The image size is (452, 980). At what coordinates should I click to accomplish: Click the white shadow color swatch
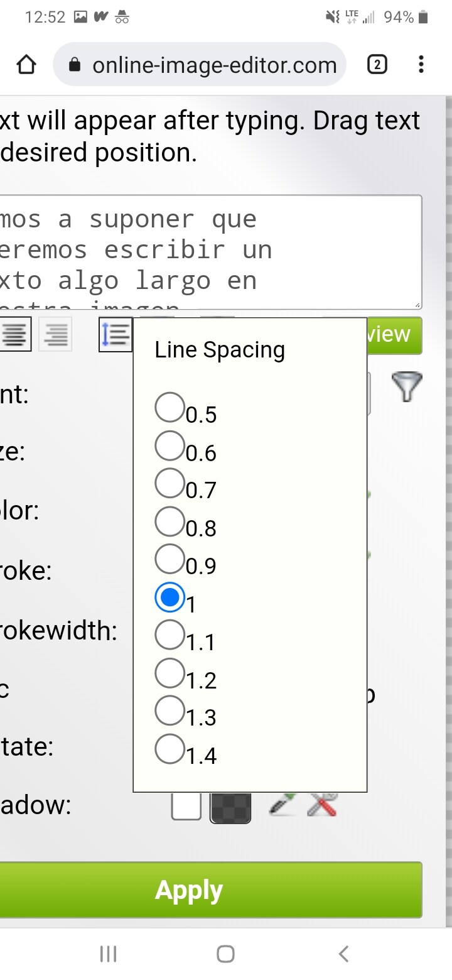186,805
